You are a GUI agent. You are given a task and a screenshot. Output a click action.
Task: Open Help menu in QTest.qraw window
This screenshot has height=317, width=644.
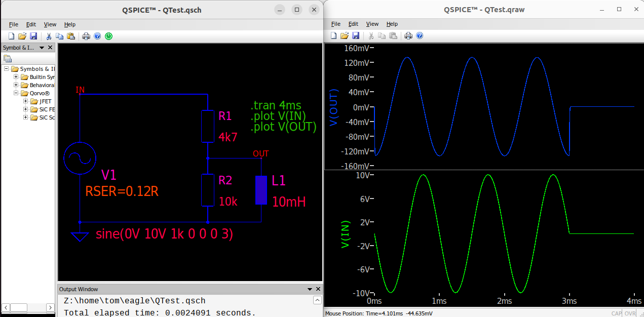[x=392, y=24]
